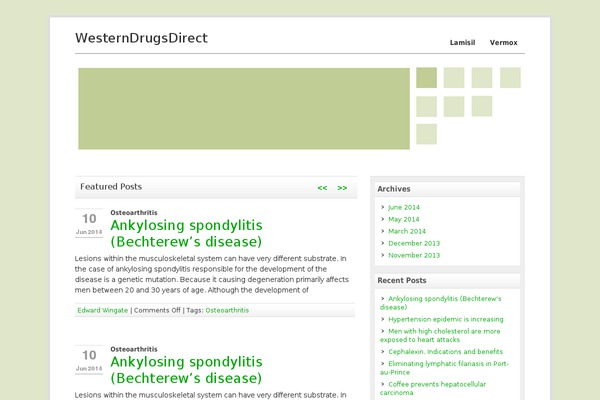
Task: Click the Recent Posts widget heading
Action: (402, 280)
